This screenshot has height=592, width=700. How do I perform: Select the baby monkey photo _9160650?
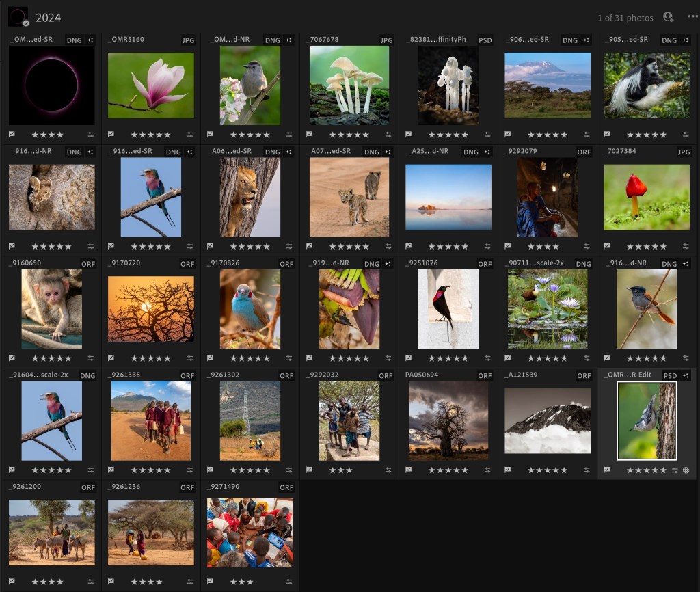pos(52,309)
